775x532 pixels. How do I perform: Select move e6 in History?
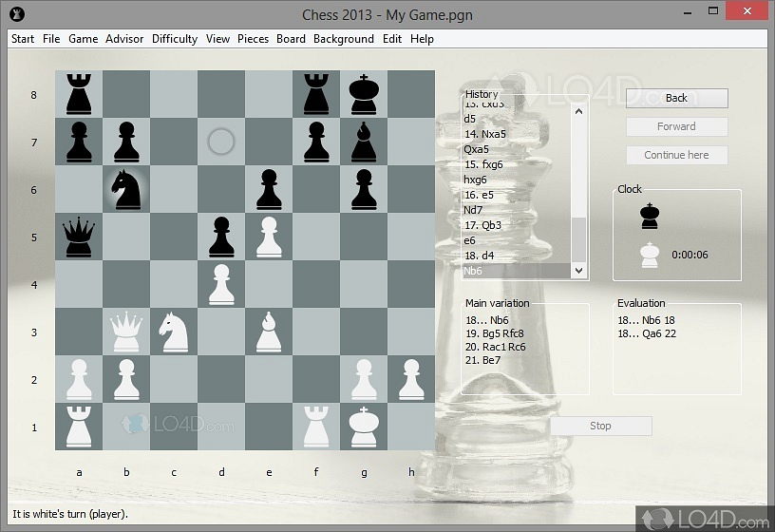469,240
